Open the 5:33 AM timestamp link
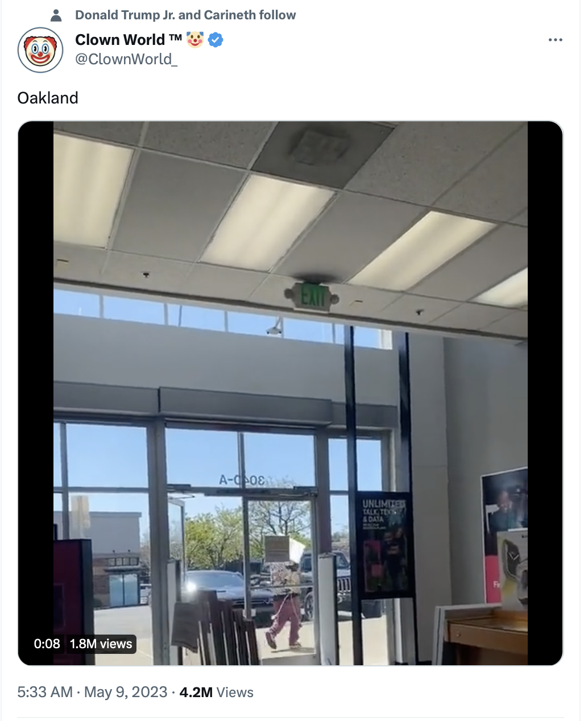This screenshot has width=588, height=721. (45, 692)
